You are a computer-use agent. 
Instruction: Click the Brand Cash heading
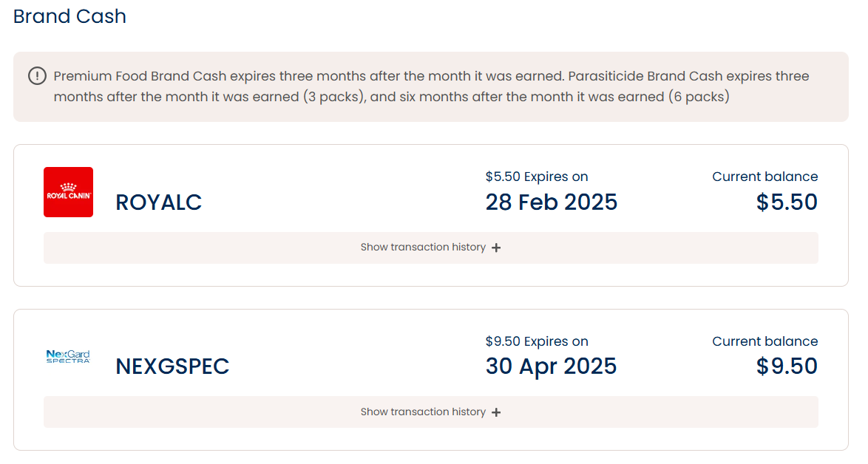click(x=69, y=16)
